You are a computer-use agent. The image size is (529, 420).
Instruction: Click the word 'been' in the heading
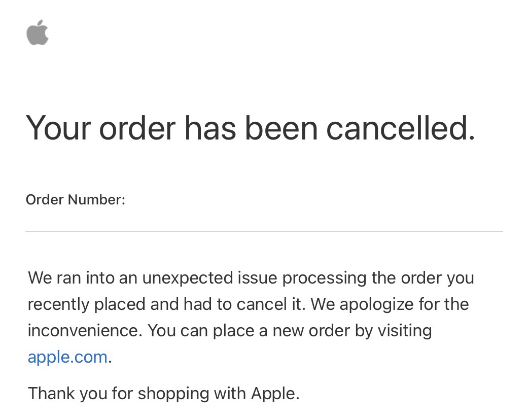click(x=280, y=128)
